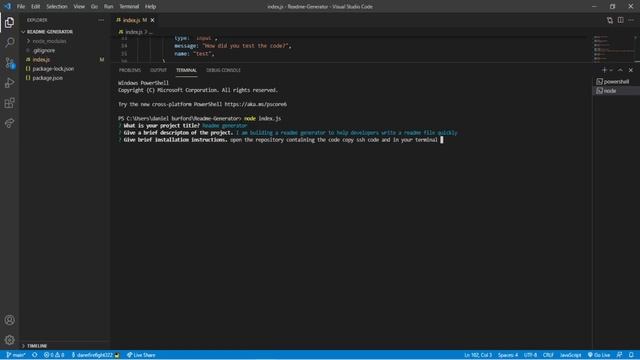Open the Accounts icon in activity bar
640x360 pixels.
pyautogui.click(x=9, y=320)
